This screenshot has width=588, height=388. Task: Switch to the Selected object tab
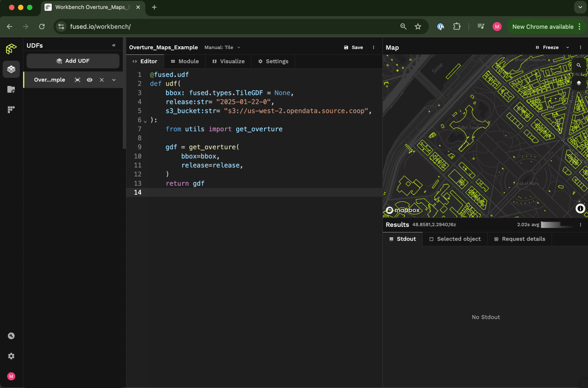point(455,239)
